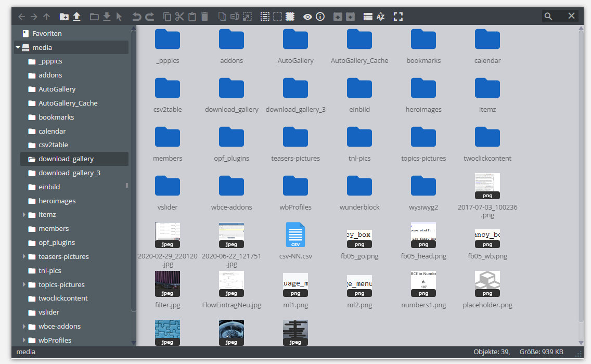Click the upload files icon

point(76,17)
